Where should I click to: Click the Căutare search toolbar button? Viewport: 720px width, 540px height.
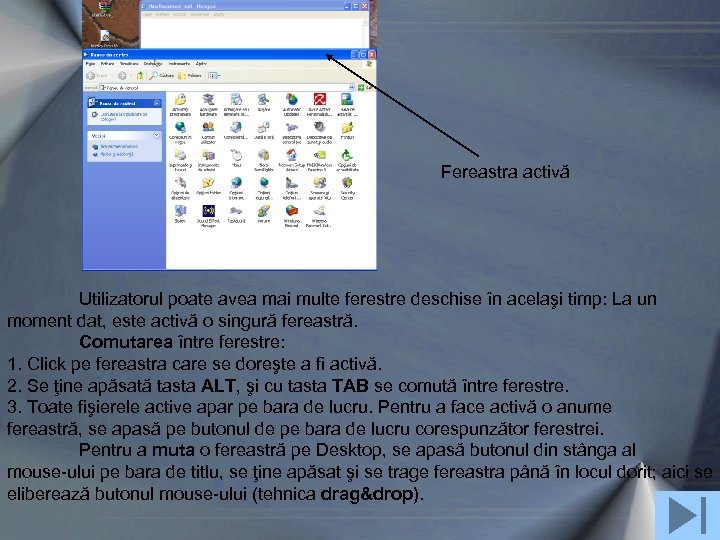click(x=162, y=75)
